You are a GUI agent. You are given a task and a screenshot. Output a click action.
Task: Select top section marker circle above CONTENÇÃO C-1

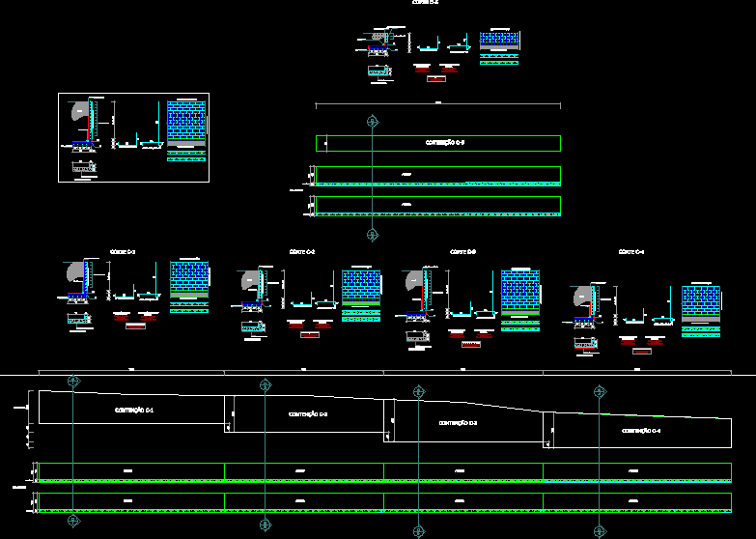[72, 382]
